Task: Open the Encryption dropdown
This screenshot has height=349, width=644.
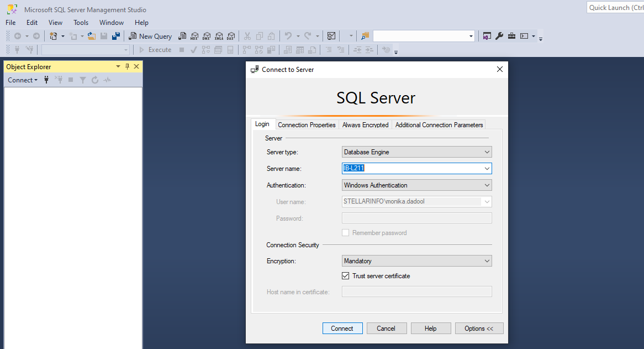Action: coord(416,261)
